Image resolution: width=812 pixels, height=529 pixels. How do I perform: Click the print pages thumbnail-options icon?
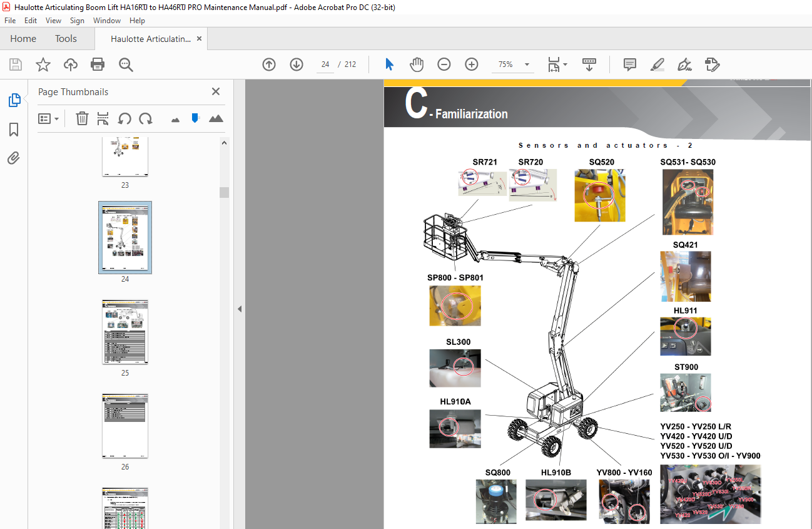pos(103,118)
